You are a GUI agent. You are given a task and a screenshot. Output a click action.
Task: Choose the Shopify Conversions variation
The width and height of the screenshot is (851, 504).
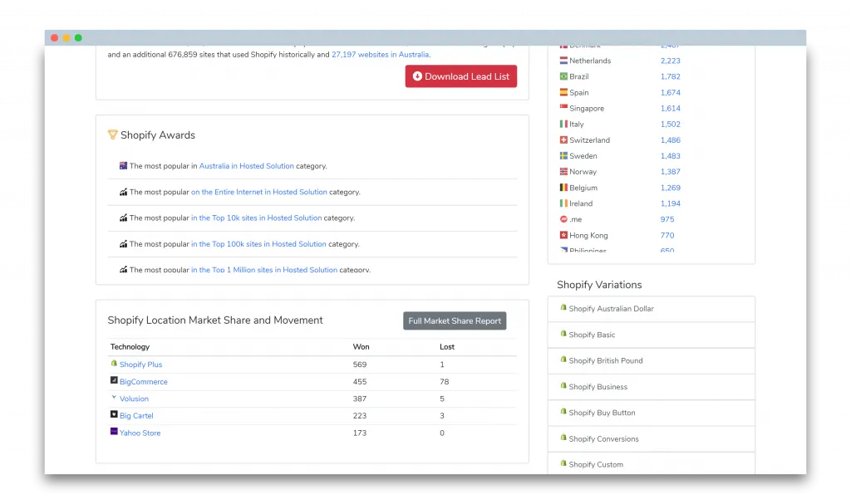(x=603, y=438)
